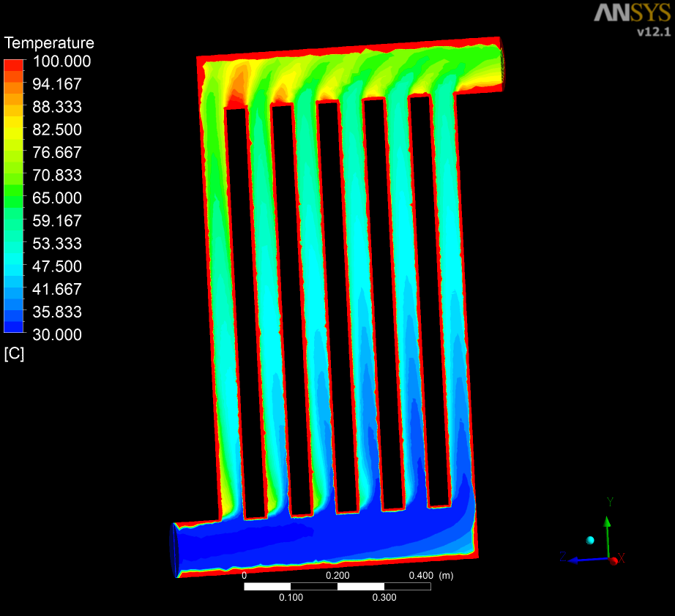Click the red top swatch of legend bar
Screen dimensions: 675x616
(14, 65)
